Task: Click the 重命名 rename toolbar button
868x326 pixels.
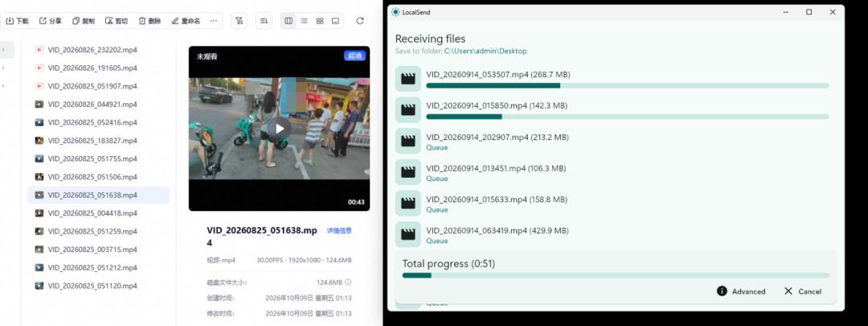Action: click(x=186, y=21)
